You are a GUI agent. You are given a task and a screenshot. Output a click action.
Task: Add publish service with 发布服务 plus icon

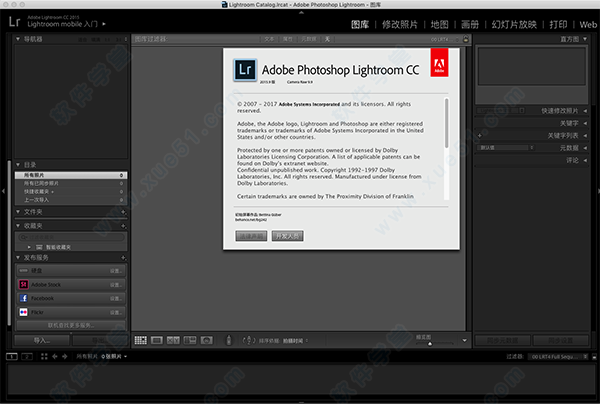coord(123,257)
